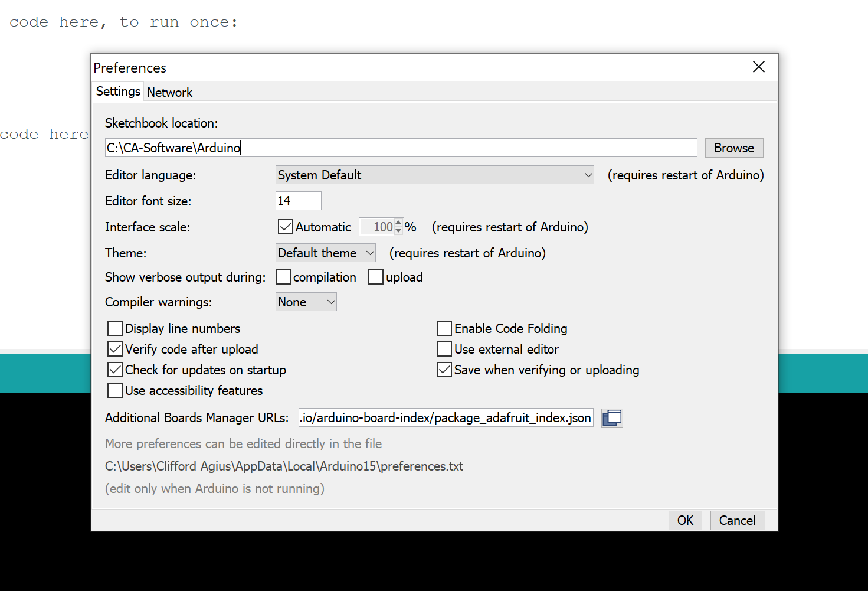This screenshot has height=591, width=868.
Task: Open Compiler warnings dropdown
Action: click(x=306, y=302)
